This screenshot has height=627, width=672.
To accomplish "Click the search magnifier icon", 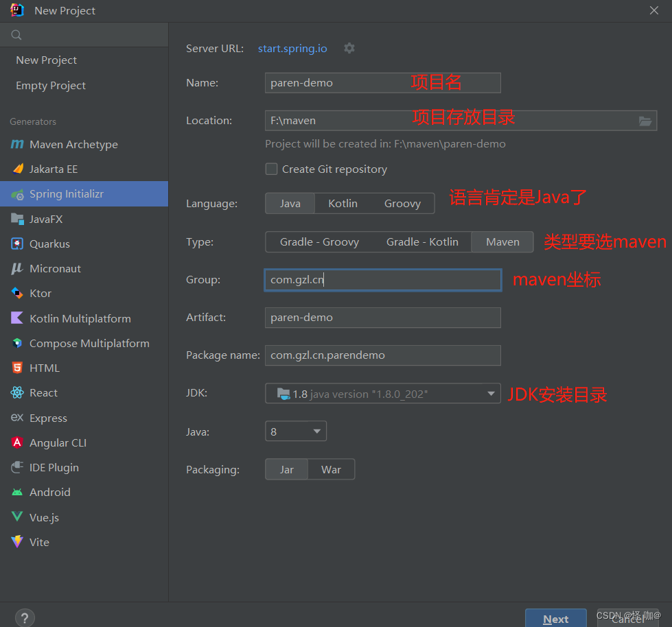I will 16,35.
